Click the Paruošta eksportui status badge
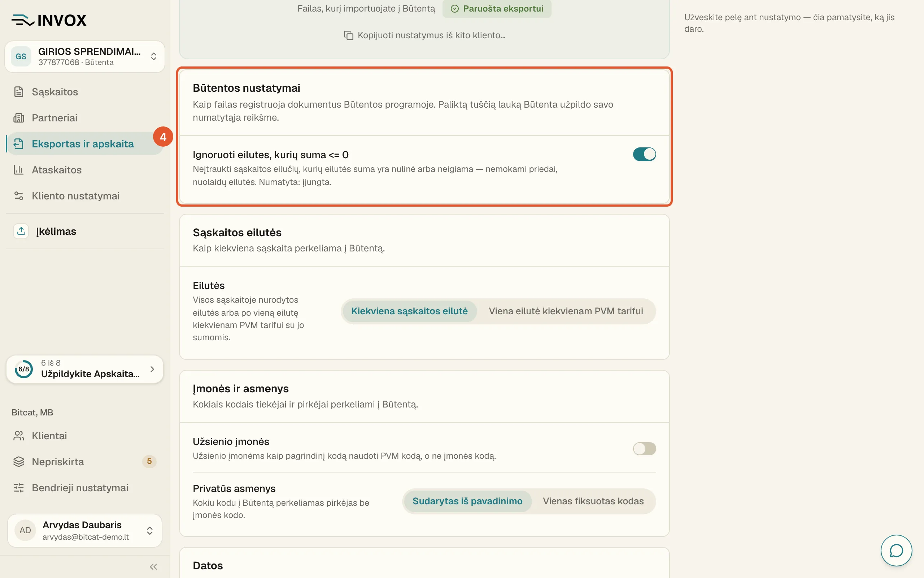Image resolution: width=924 pixels, height=578 pixels. [x=497, y=8]
